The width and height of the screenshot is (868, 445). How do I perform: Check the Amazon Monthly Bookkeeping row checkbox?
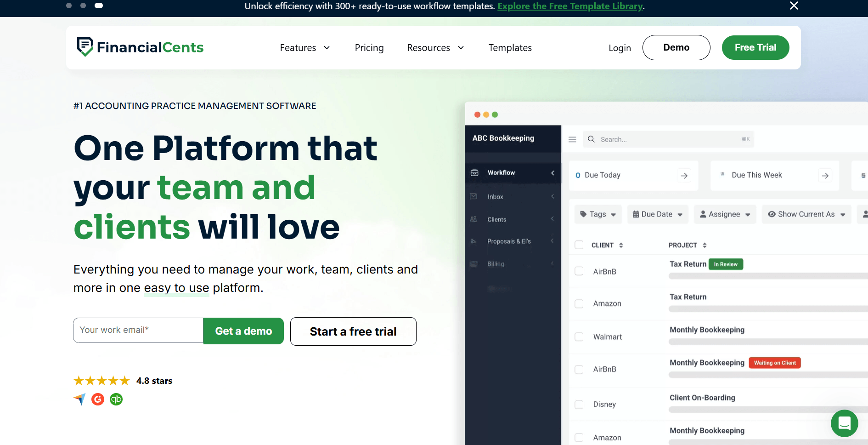(579, 438)
